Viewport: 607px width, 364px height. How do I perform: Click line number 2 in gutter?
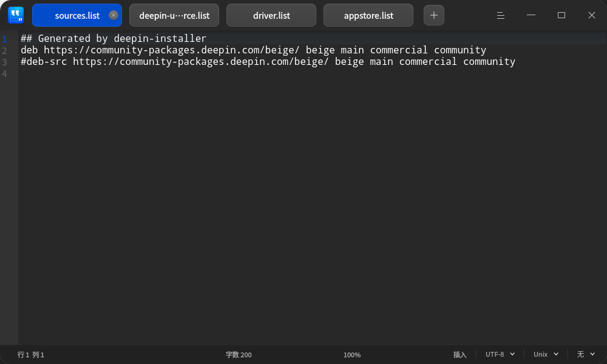tap(5, 50)
